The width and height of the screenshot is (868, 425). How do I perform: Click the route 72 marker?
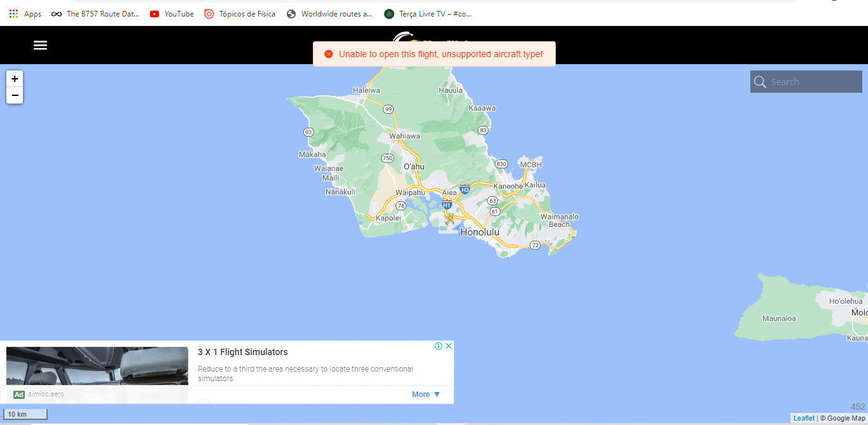535,245
